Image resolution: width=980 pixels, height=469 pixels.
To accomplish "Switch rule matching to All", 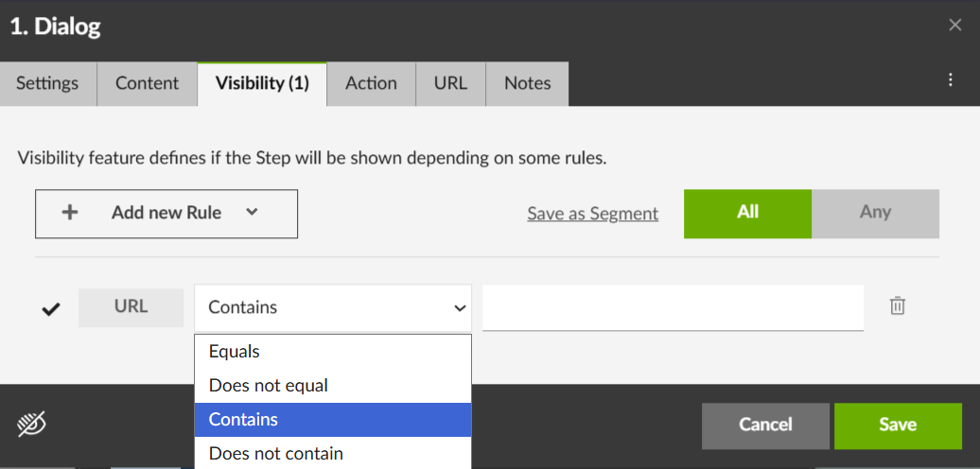I will tap(747, 213).
